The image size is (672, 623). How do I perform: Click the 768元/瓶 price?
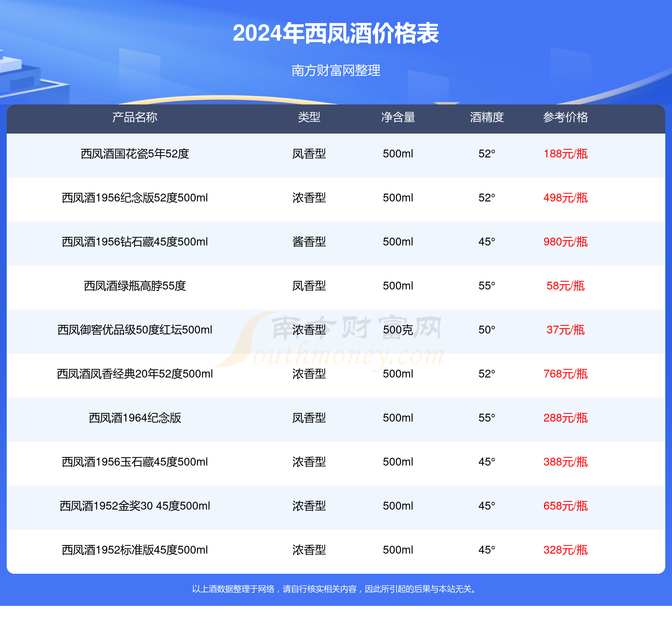click(x=566, y=374)
